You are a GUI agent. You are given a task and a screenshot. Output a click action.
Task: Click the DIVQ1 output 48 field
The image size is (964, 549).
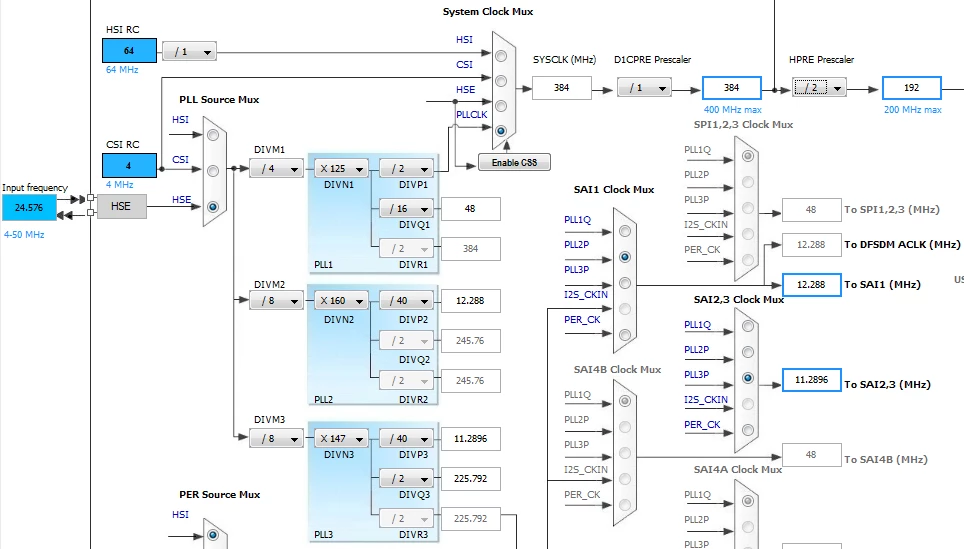click(x=470, y=209)
